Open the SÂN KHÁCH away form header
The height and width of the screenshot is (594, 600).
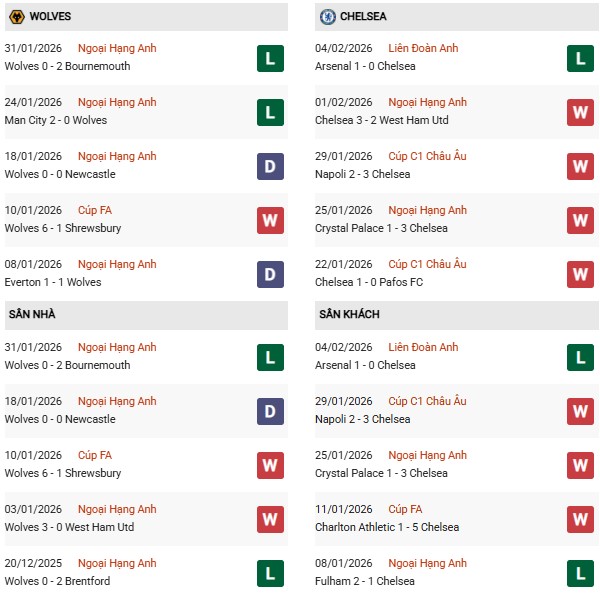point(349,314)
